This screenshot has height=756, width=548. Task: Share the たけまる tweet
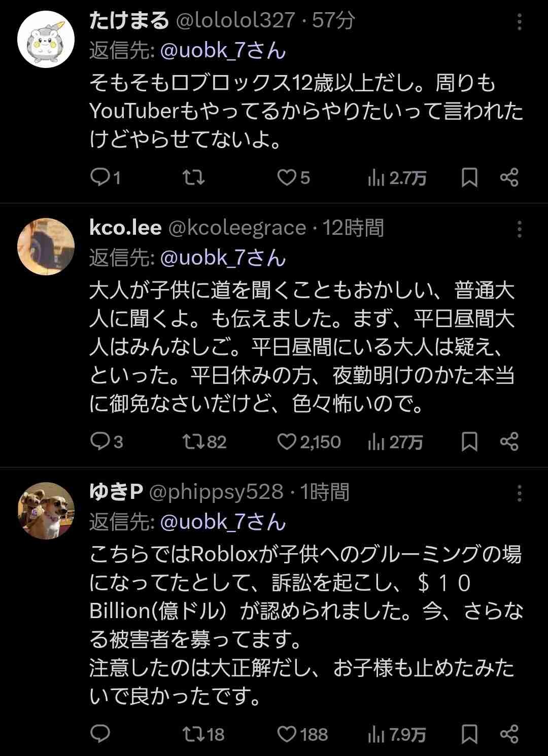coord(509,177)
